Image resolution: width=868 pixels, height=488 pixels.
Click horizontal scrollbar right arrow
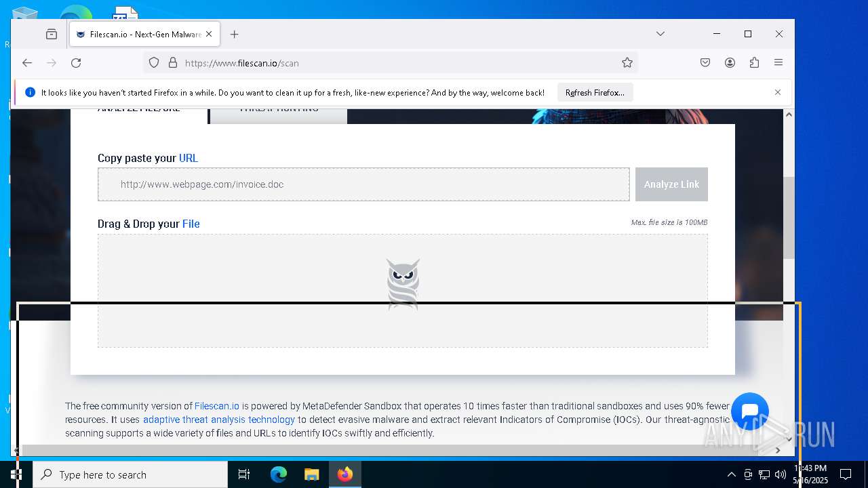click(x=778, y=450)
